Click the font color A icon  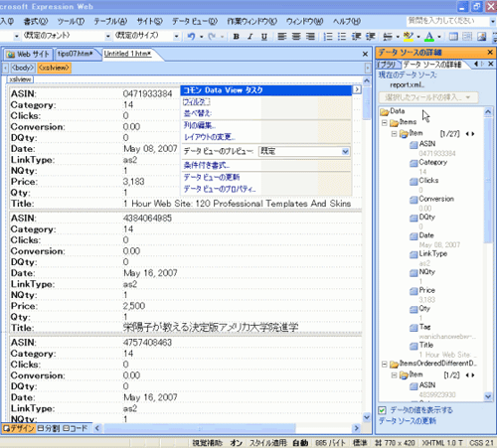[x=429, y=36]
